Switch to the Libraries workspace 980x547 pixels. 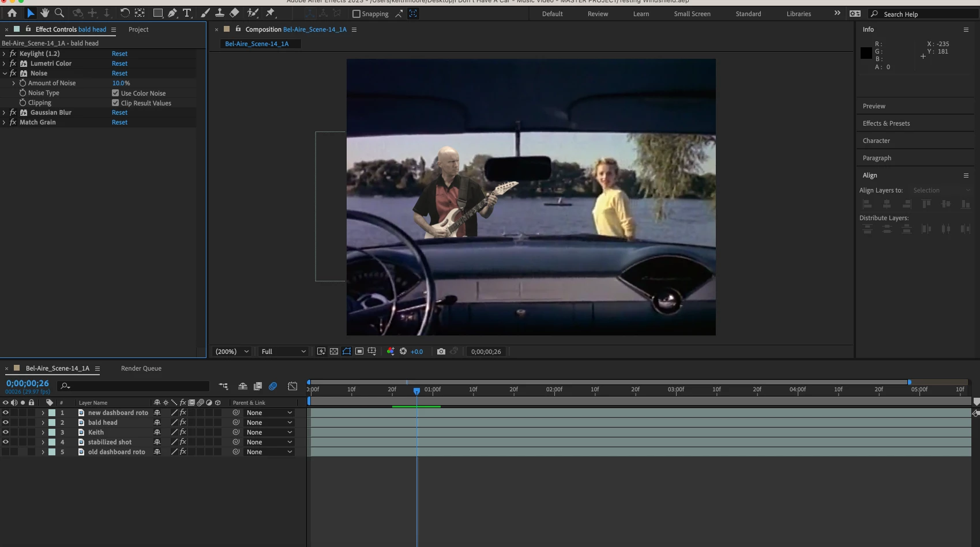[x=799, y=14]
